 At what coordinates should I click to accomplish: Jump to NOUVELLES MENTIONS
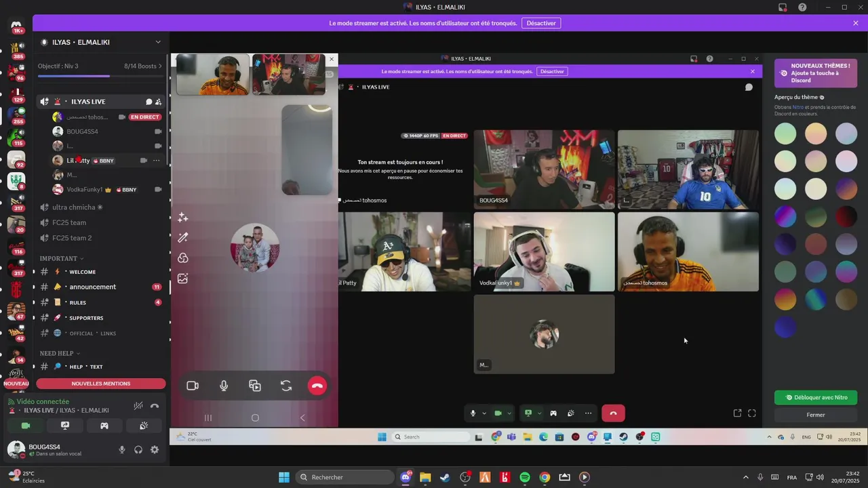point(101,384)
